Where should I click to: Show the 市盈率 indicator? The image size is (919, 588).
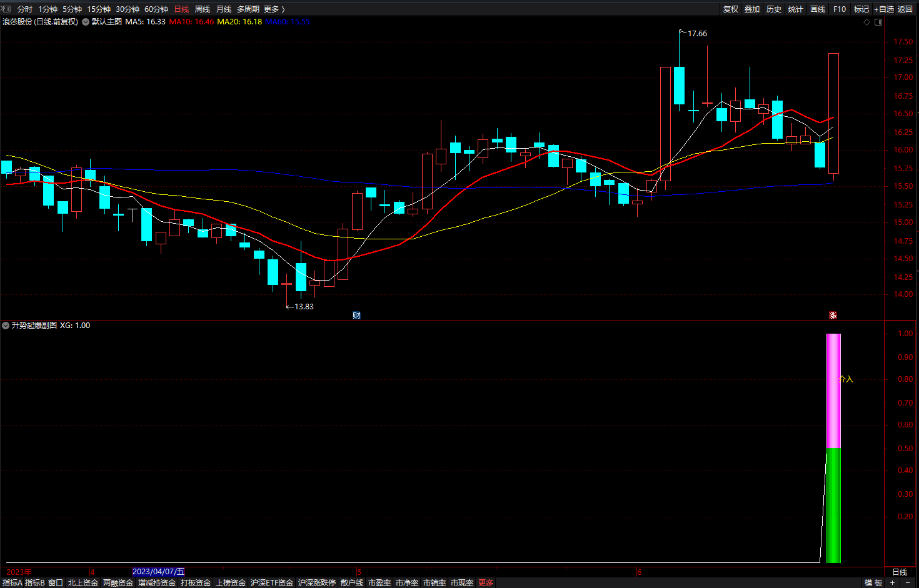[x=379, y=583]
